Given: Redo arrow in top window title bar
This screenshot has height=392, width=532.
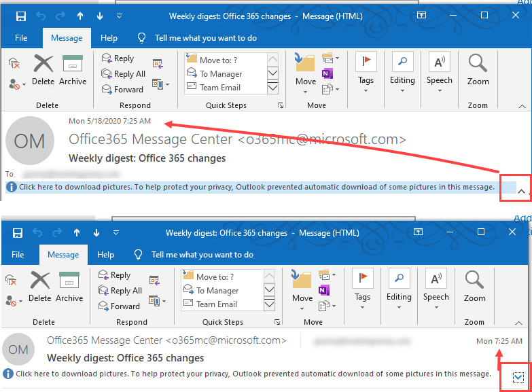Looking at the screenshot, I should point(60,16).
